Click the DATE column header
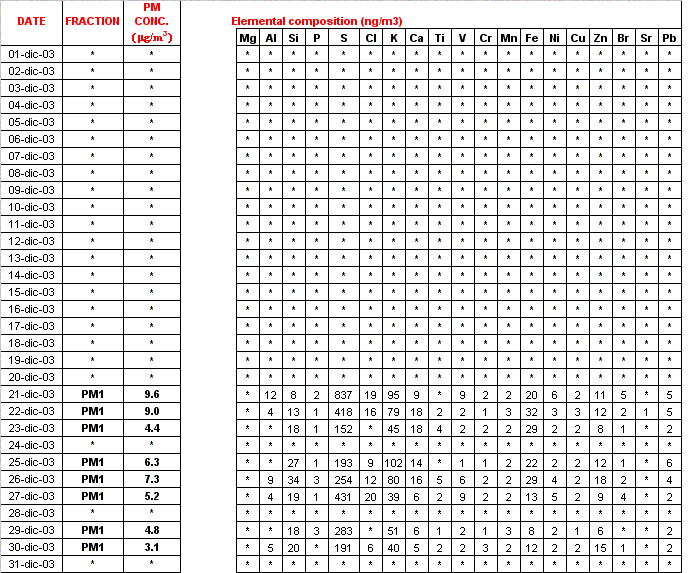690x573 pixels. click(x=31, y=21)
